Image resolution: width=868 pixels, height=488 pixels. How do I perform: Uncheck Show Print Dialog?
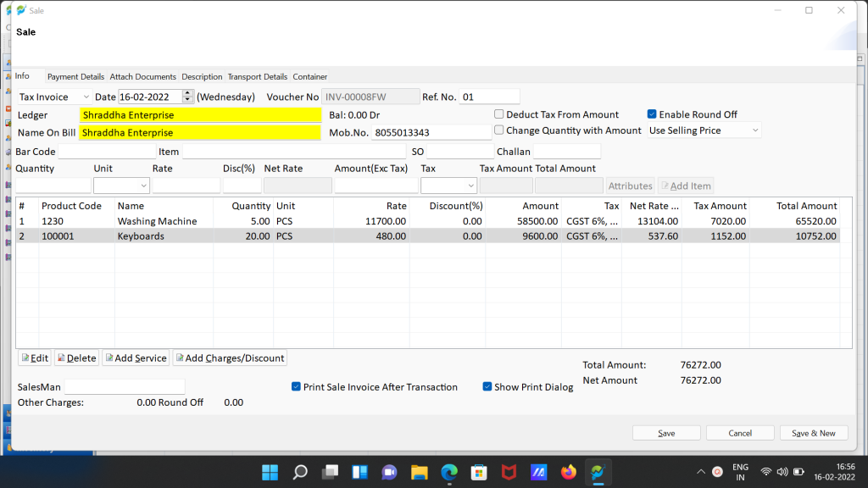[x=487, y=386]
